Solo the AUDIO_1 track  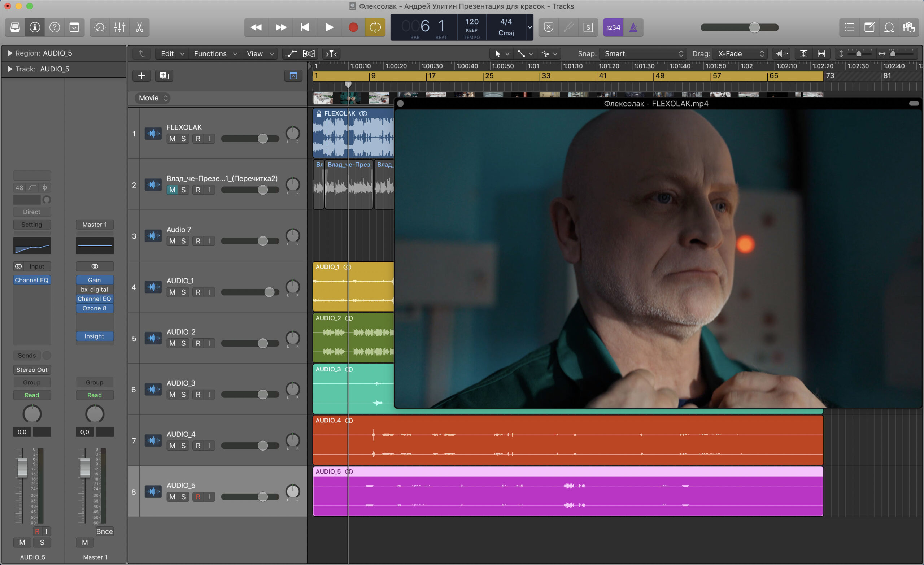[x=183, y=292]
